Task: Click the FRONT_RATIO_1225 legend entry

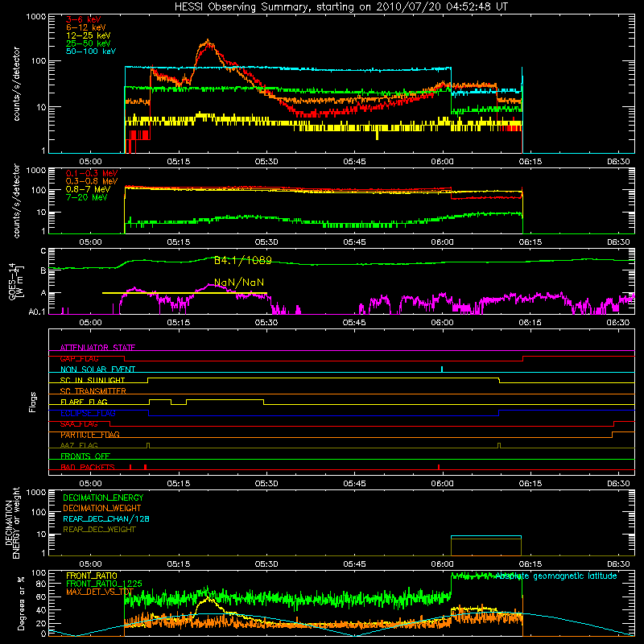Action: click(104, 584)
